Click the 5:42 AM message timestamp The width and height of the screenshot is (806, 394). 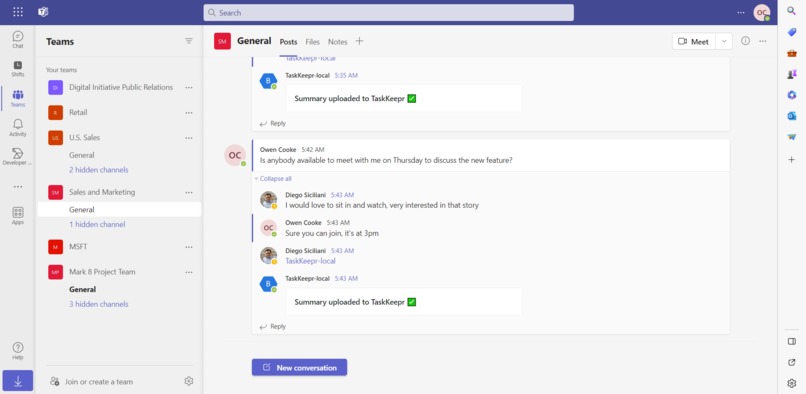(x=313, y=150)
